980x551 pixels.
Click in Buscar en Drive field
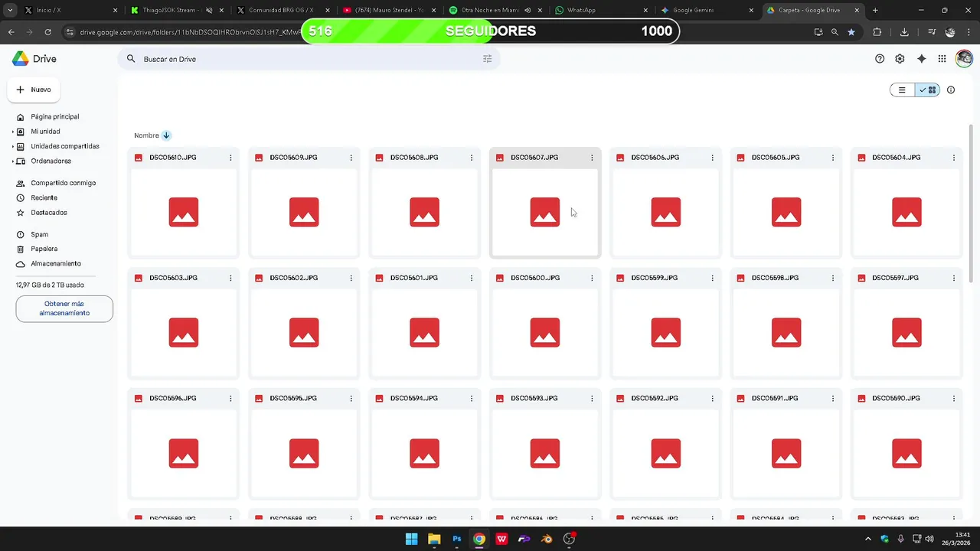point(309,59)
